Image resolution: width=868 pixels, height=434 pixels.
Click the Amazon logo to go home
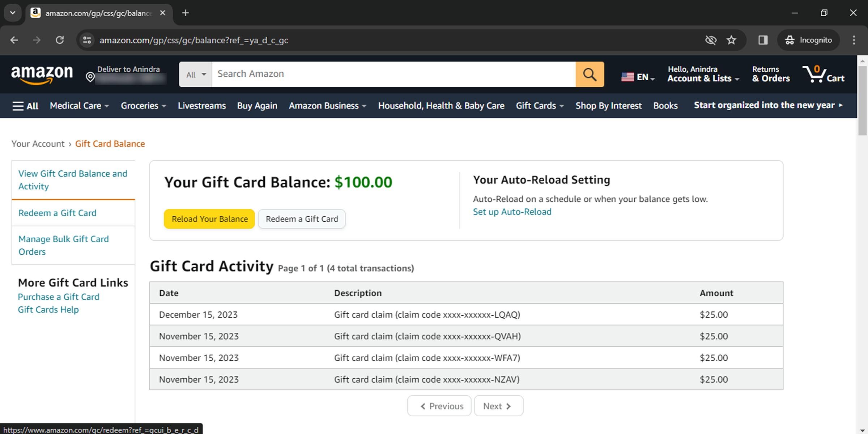click(42, 74)
